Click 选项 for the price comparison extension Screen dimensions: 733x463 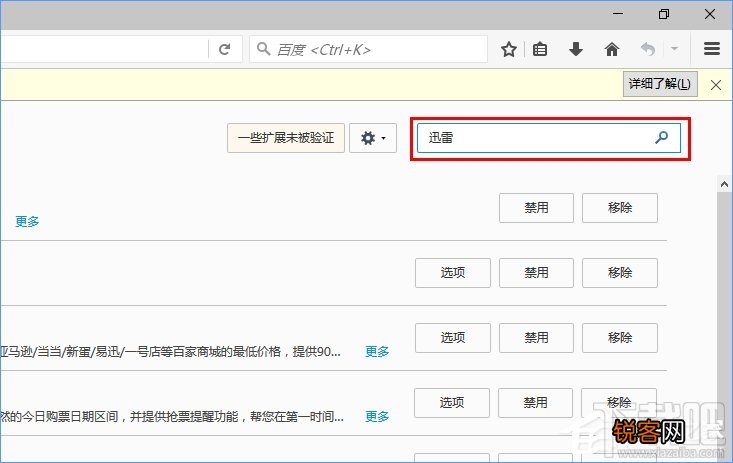click(453, 338)
